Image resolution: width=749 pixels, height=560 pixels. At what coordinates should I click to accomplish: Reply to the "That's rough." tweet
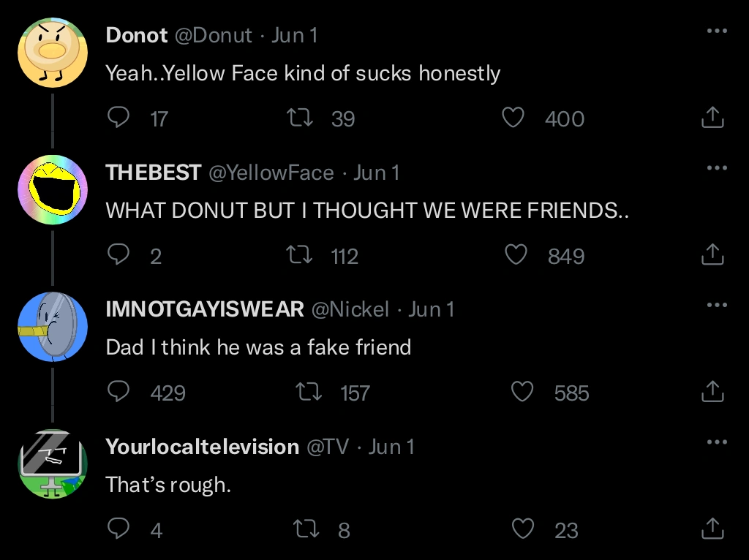pos(118,529)
